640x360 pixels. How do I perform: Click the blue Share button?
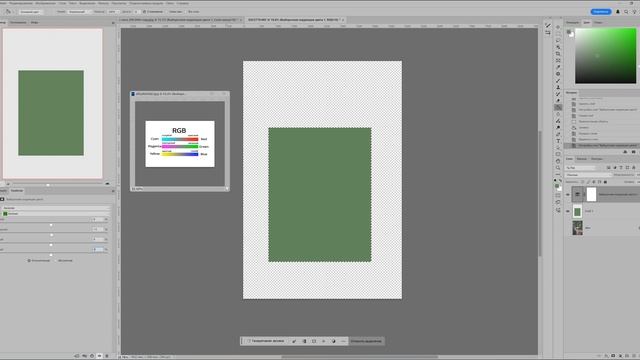(601, 12)
